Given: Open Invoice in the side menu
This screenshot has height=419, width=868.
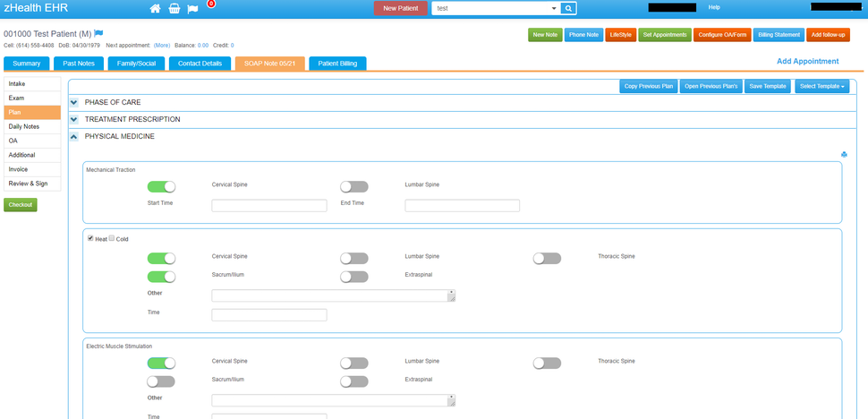Looking at the screenshot, I should [32, 169].
